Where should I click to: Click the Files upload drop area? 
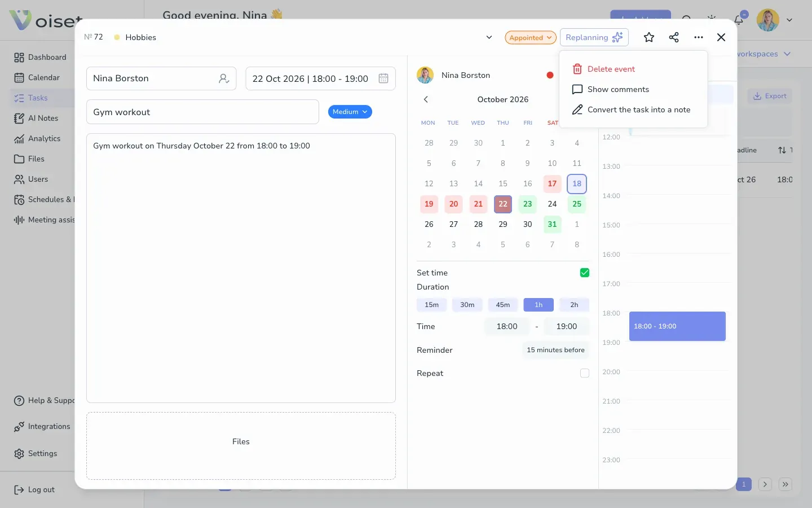click(x=241, y=446)
